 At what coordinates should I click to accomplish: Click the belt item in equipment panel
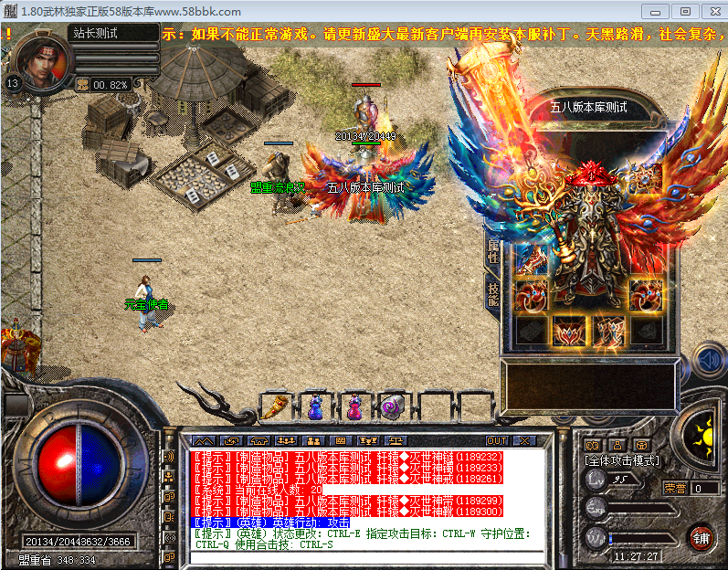(570, 332)
